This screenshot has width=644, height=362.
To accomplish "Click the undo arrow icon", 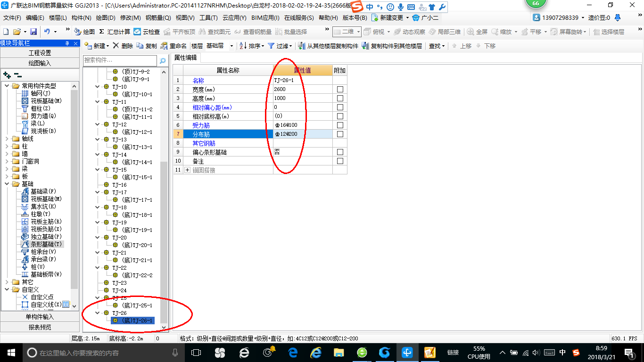I will pos(47,32).
